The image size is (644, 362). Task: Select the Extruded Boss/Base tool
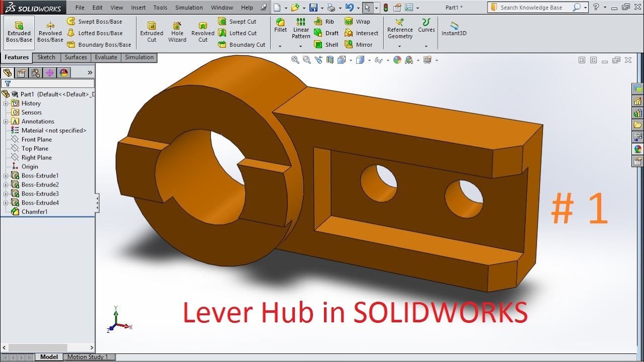pyautogui.click(x=19, y=32)
